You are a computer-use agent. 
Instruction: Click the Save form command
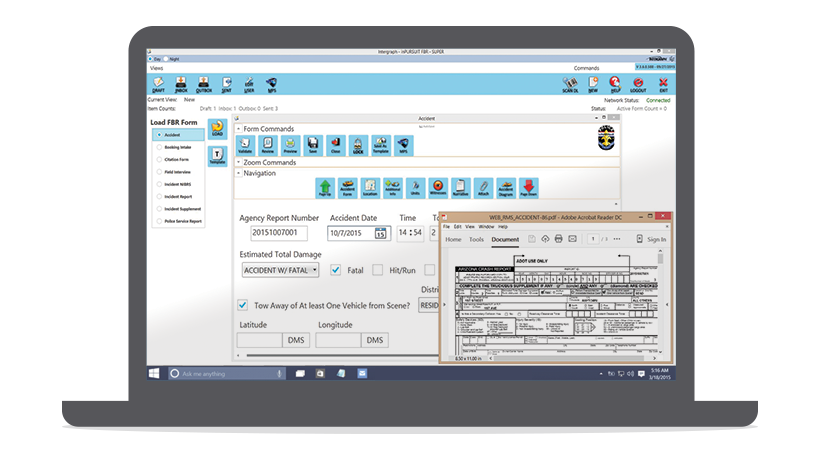pos(313,145)
